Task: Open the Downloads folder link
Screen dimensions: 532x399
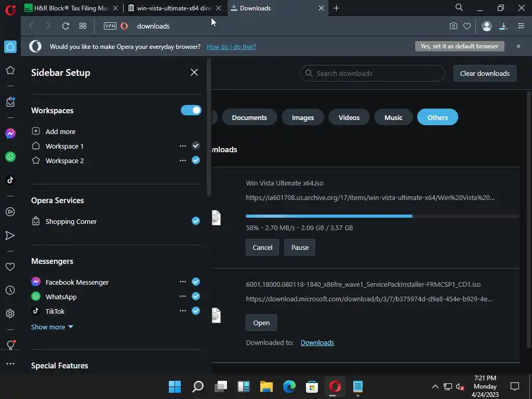Action: 317,343
